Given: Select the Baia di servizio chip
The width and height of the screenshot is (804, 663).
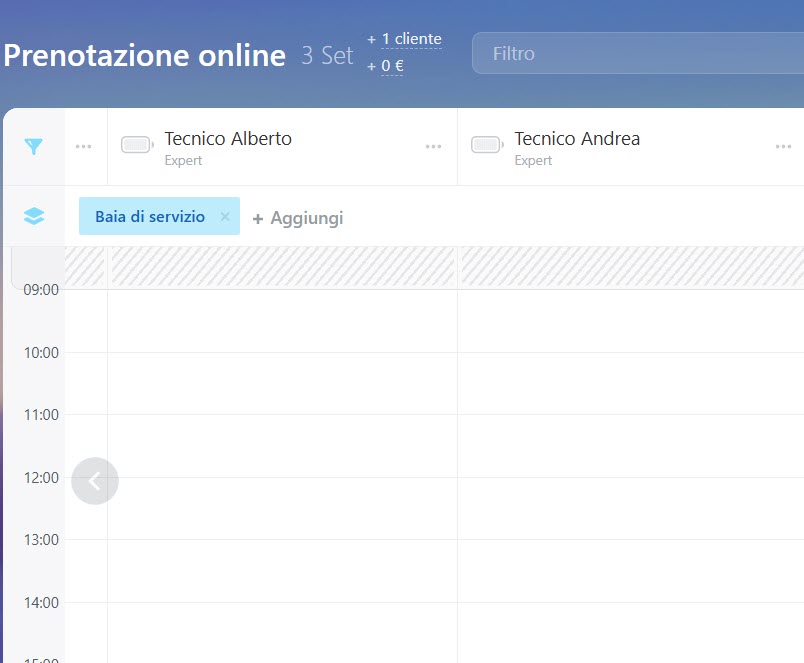Looking at the screenshot, I should 150,217.
